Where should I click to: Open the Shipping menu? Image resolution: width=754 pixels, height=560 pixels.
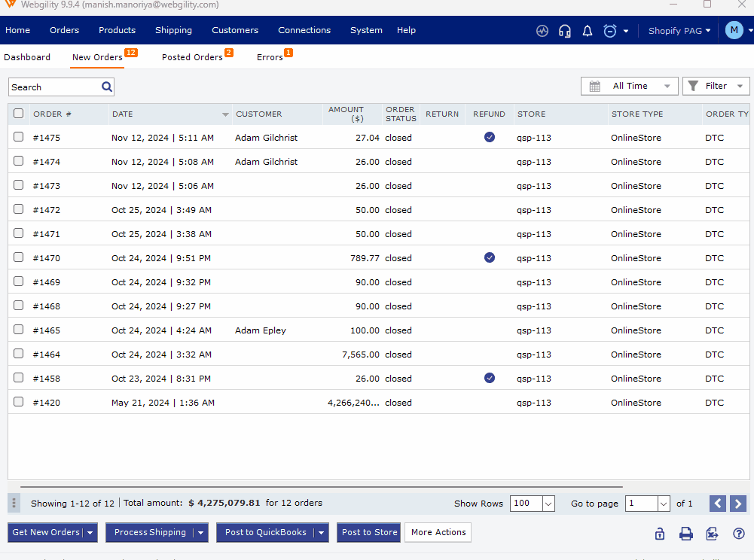tap(173, 31)
